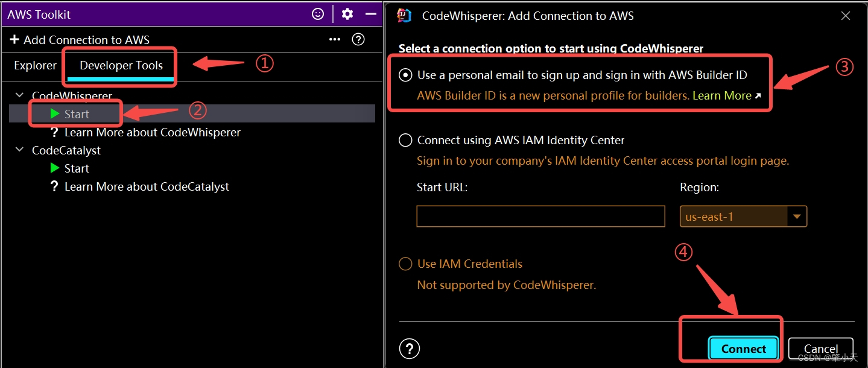Collapse the CodeCatalyst tree node
Viewport: 868px width, 368px height.
20,150
